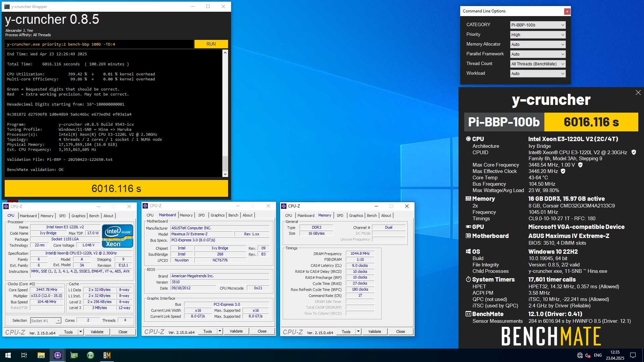Click the Memory module icon in BenchMate panel
644x362 pixels.
(468, 198)
